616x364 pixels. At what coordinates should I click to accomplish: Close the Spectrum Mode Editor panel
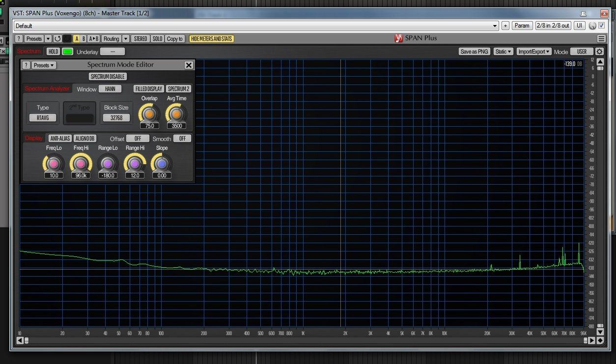189,65
